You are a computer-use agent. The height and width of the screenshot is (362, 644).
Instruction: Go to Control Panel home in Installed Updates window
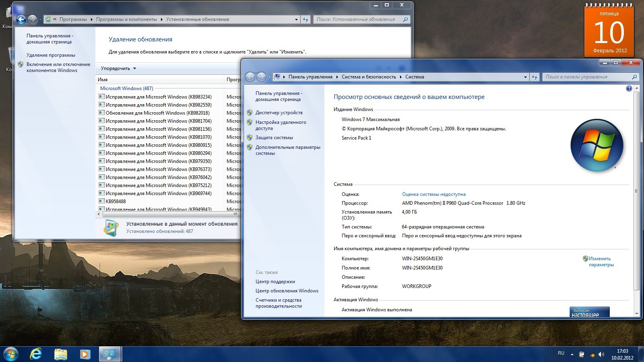coord(50,39)
